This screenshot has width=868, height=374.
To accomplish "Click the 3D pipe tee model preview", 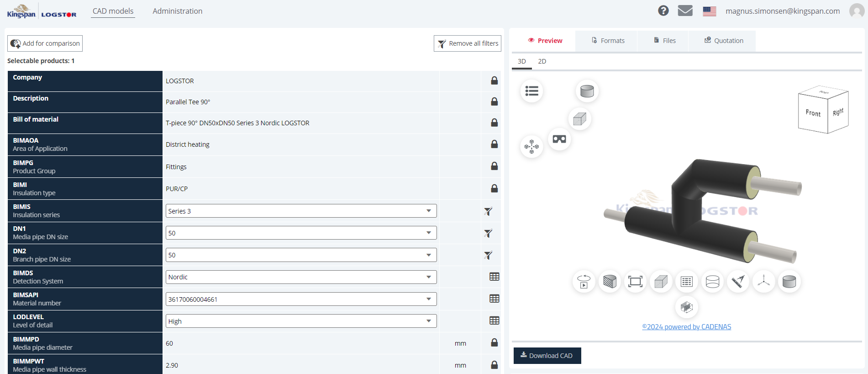I will coord(703,211).
